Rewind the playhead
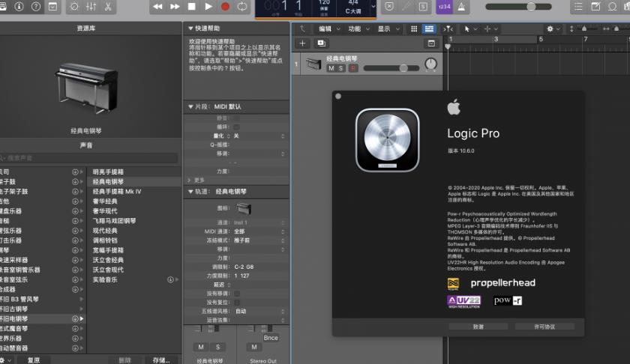Screen dimensions: 630x364 coord(158,7)
